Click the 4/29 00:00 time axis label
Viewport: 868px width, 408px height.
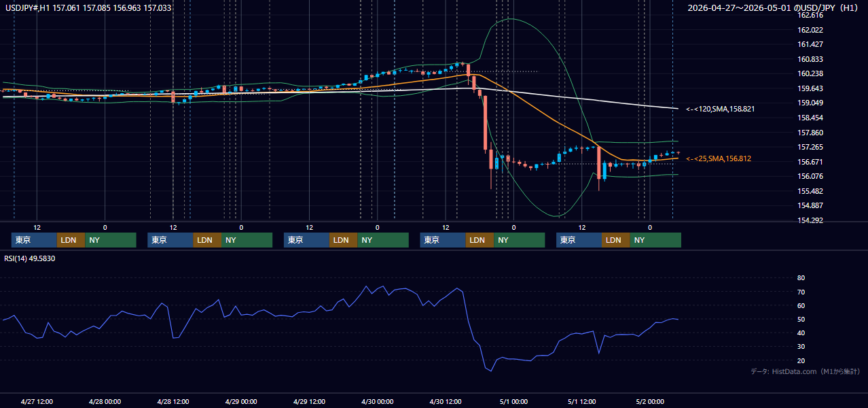pos(241,402)
